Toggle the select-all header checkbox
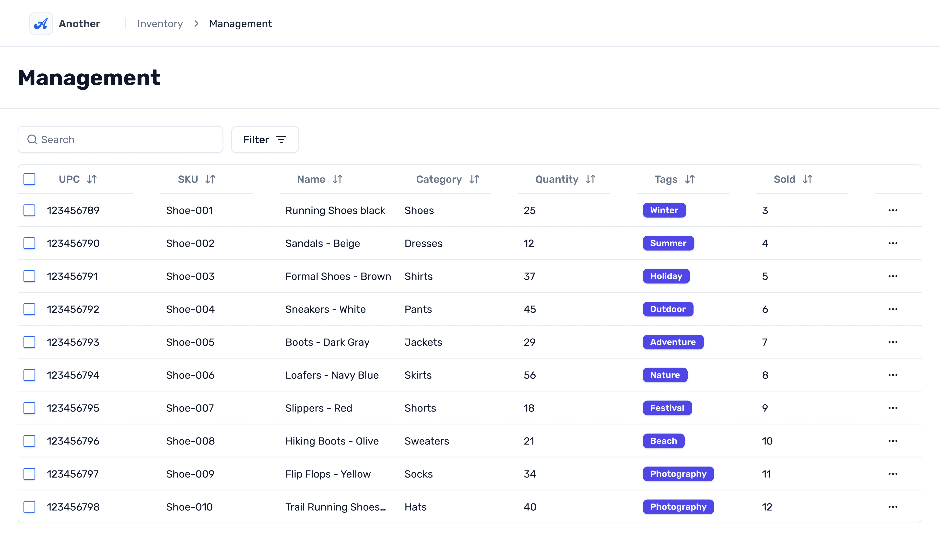The image size is (940, 560). click(x=29, y=179)
